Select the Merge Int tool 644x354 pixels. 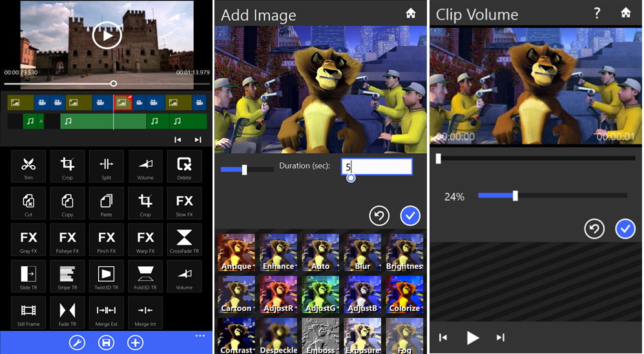click(145, 313)
